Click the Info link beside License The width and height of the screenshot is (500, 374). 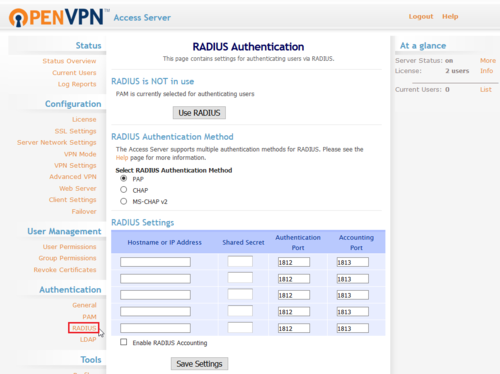[x=486, y=71]
